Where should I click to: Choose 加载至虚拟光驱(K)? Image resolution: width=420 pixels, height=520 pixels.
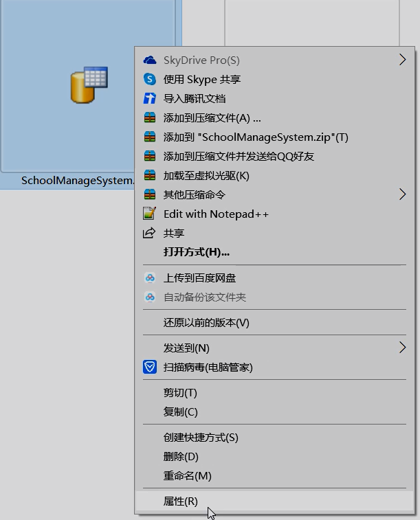[x=274, y=175]
